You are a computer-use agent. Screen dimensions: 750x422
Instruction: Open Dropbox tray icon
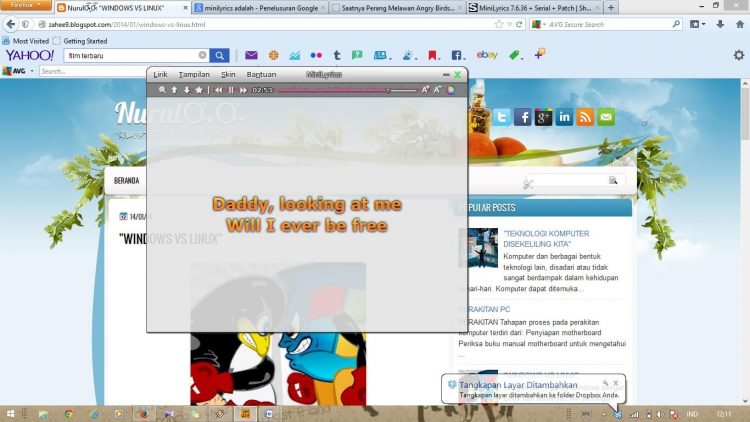pos(618,414)
